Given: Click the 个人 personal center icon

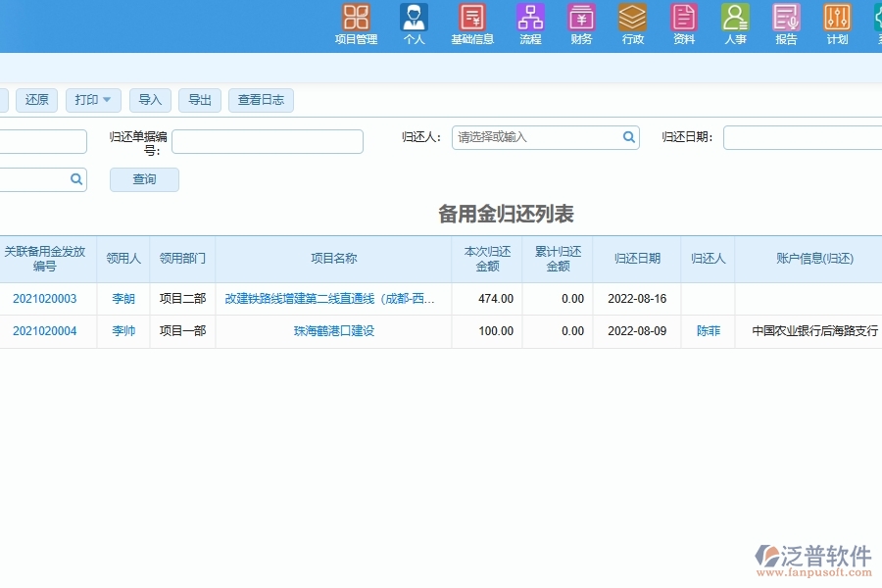Looking at the screenshot, I should (x=414, y=18).
